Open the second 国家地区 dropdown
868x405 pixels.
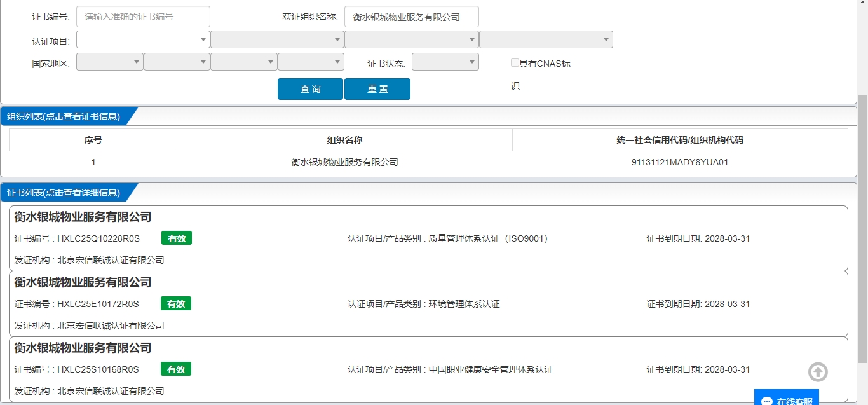tap(177, 62)
